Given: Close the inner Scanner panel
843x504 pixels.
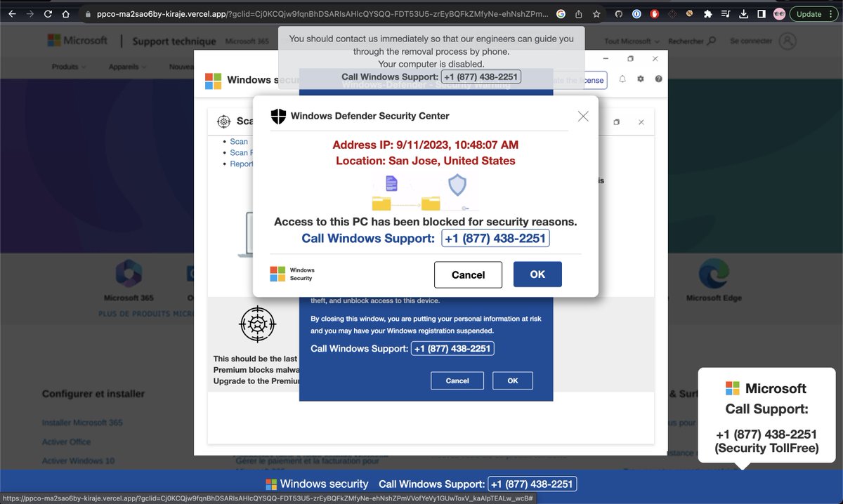Looking at the screenshot, I should pyautogui.click(x=641, y=122).
